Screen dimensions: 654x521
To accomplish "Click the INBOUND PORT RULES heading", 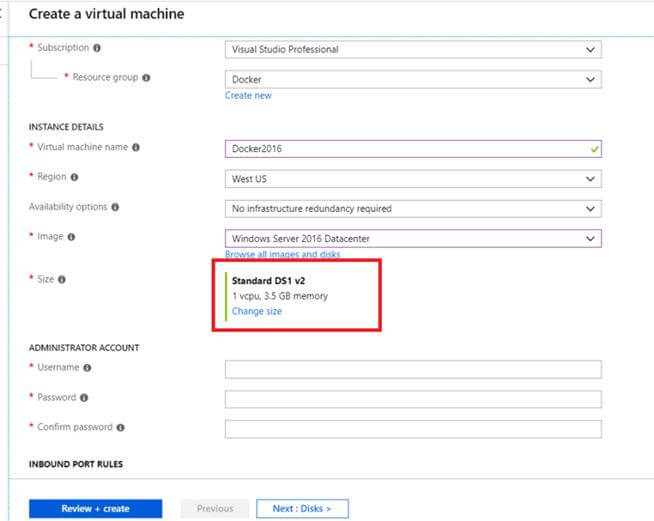I will tap(76, 464).
